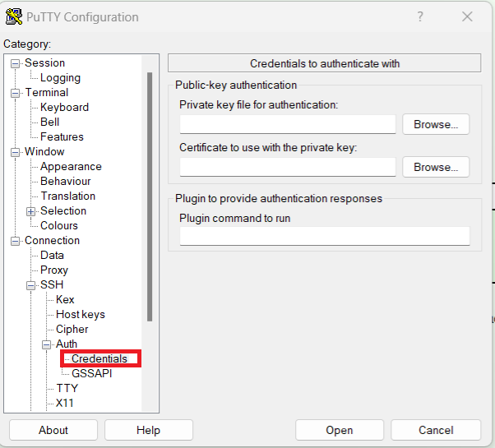Open the GSSAPI settings category

(x=91, y=373)
